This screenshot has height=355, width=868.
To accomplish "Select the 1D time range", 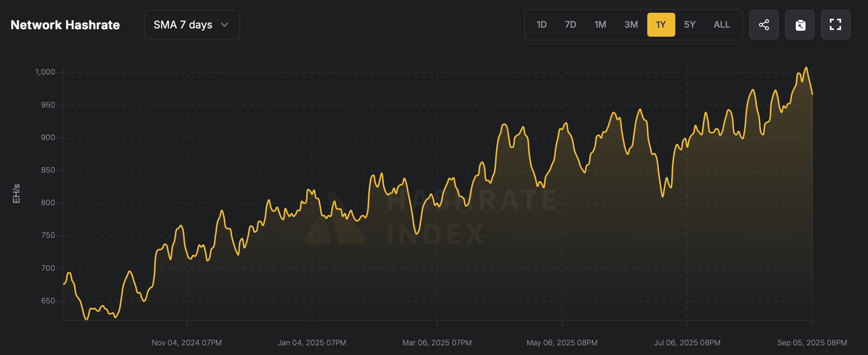I will coord(541,25).
